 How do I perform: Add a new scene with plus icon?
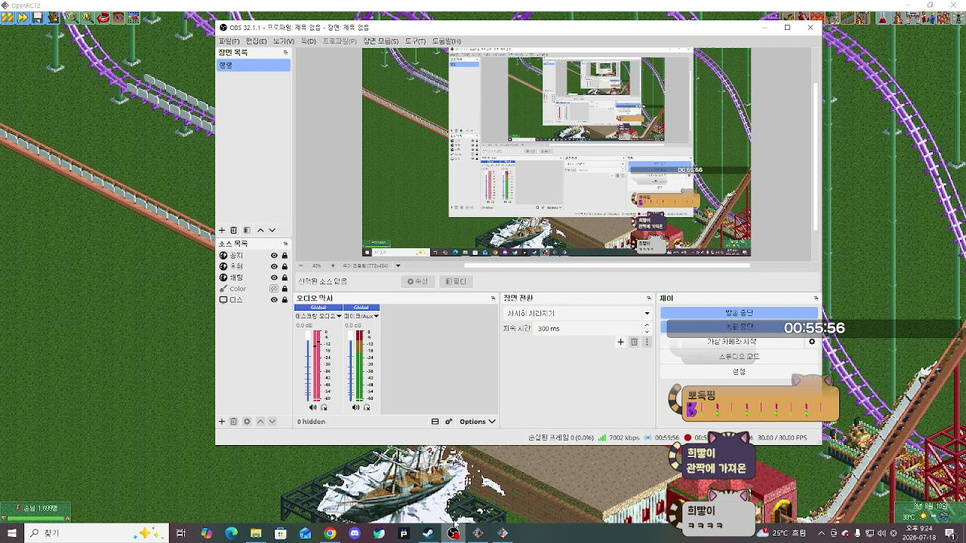222,230
